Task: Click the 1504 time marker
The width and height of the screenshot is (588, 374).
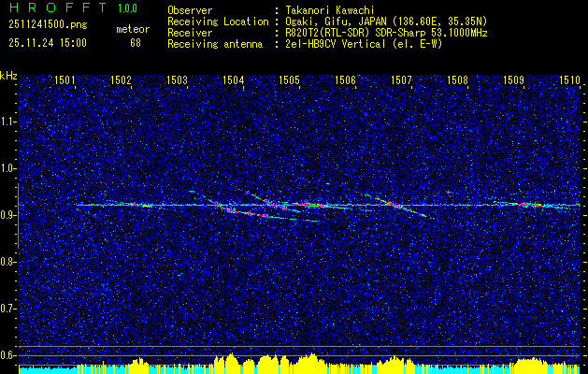Action: tap(234, 79)
